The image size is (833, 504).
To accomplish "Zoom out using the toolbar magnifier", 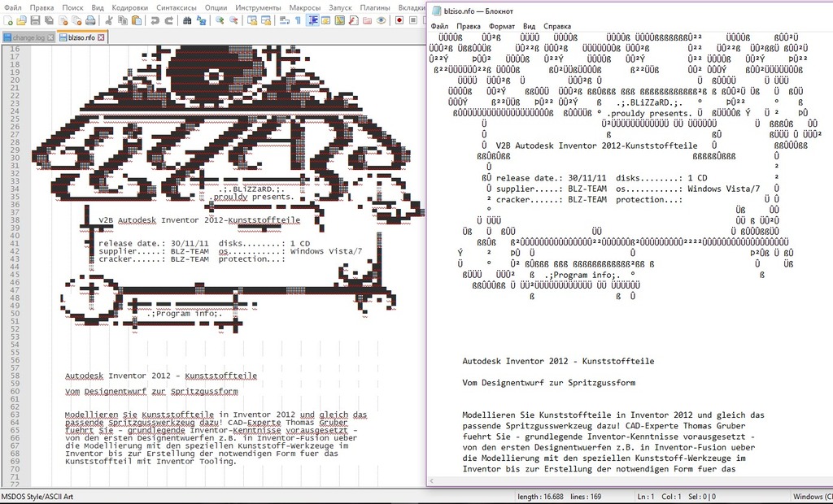I will (233, 20).
